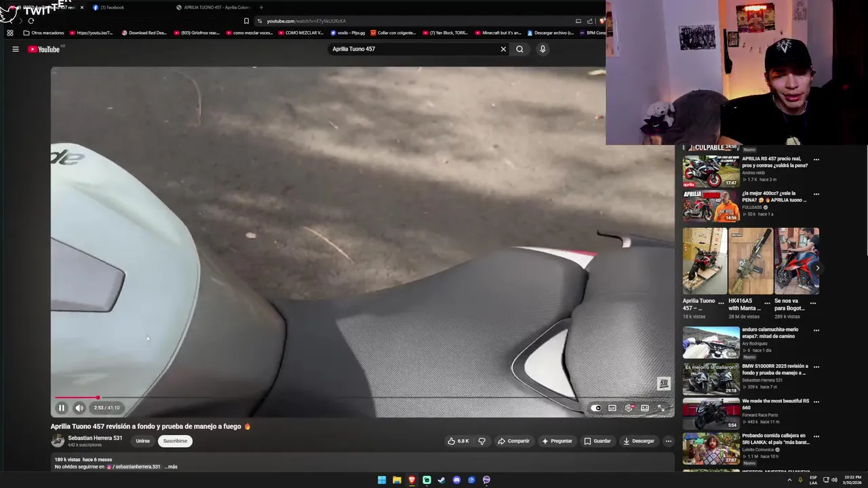
Task: Show next Shorts with right arrow
Action: 817,268
